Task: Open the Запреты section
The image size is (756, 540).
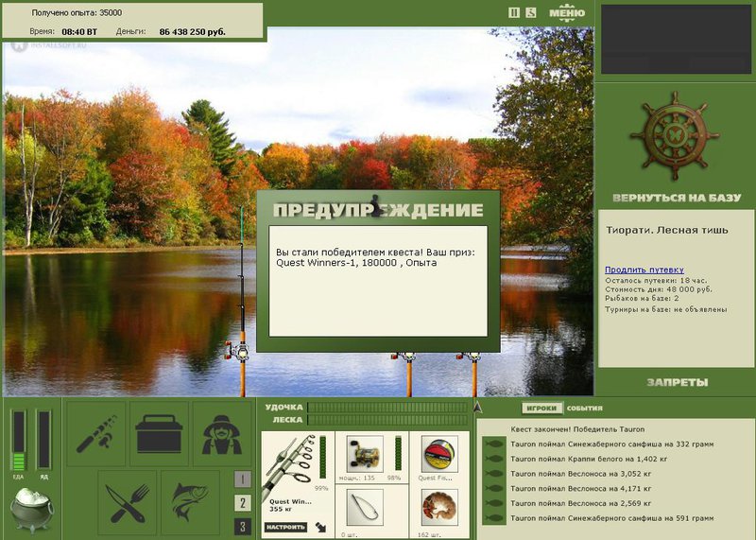Action: point(677,383)
